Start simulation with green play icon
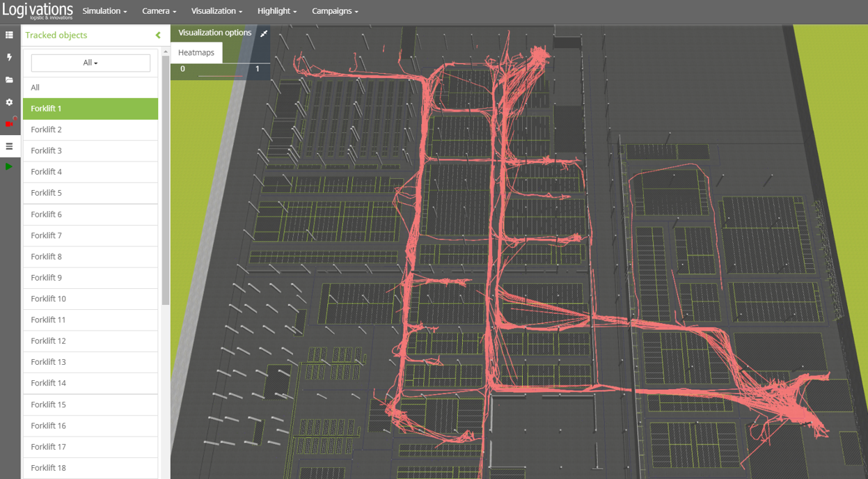Image resolution: width=868 pixels, height=479 pixels. (x=9, y=166)
